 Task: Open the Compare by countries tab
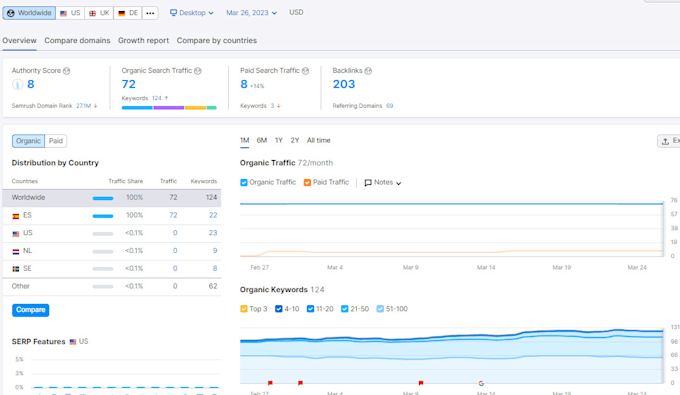click(216, 40)
